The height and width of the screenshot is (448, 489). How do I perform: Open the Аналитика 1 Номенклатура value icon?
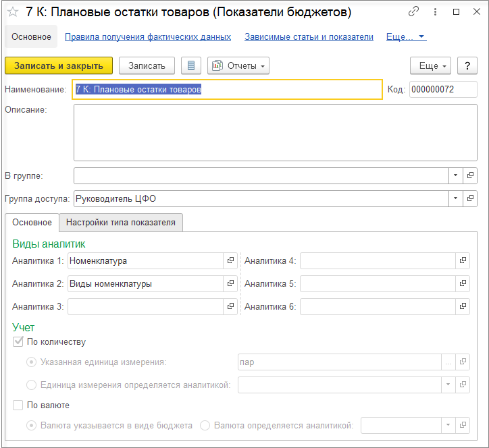pos(230,260)
